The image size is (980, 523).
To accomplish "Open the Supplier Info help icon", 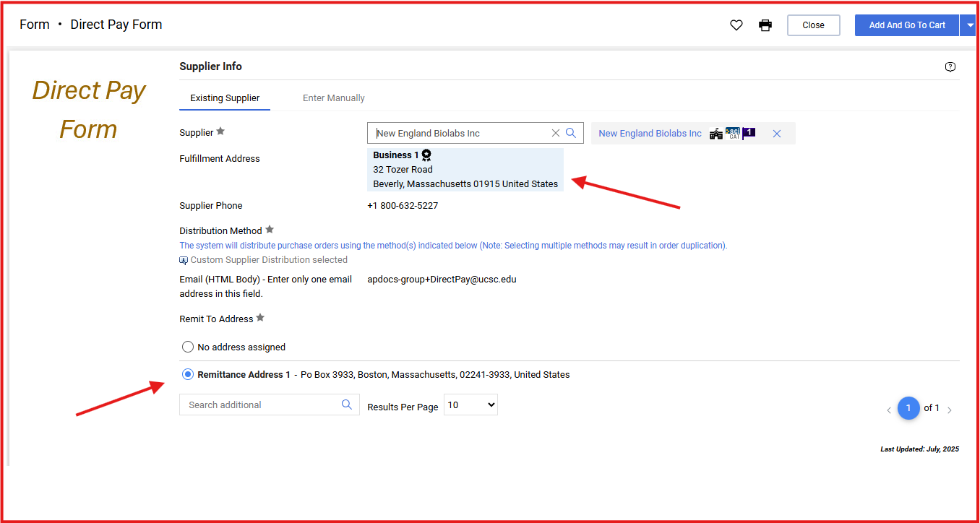I will point(950,67).
